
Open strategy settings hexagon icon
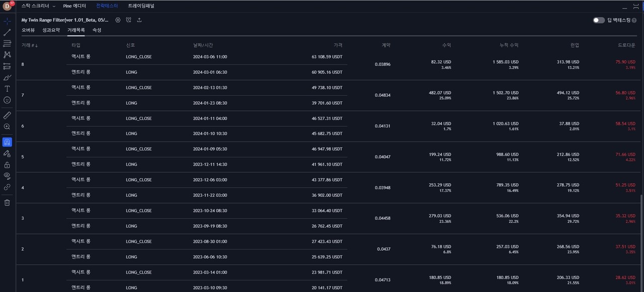118,20
